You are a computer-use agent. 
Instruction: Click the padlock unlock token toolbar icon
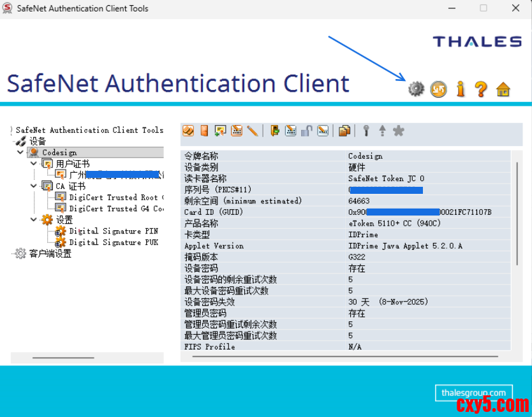coord(307,131)
